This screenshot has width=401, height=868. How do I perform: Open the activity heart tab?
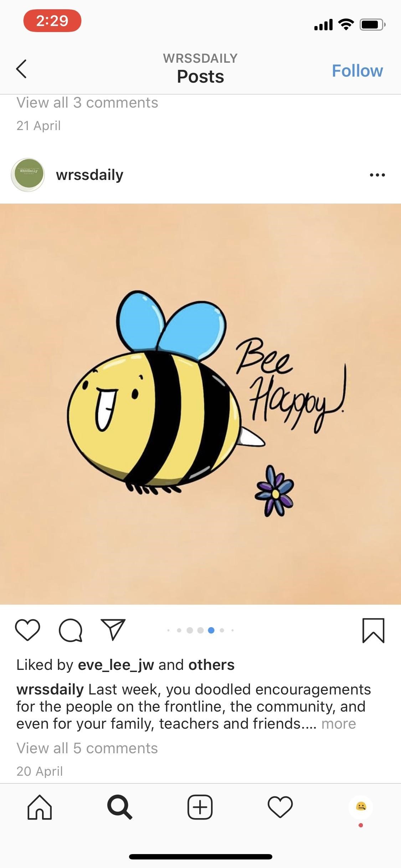click(280, 807)
